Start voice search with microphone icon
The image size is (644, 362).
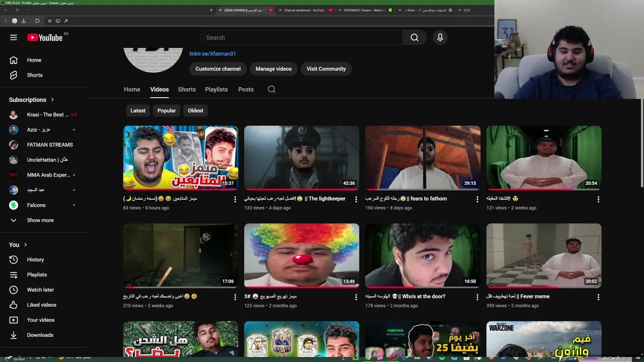click(x=440, y=38)
